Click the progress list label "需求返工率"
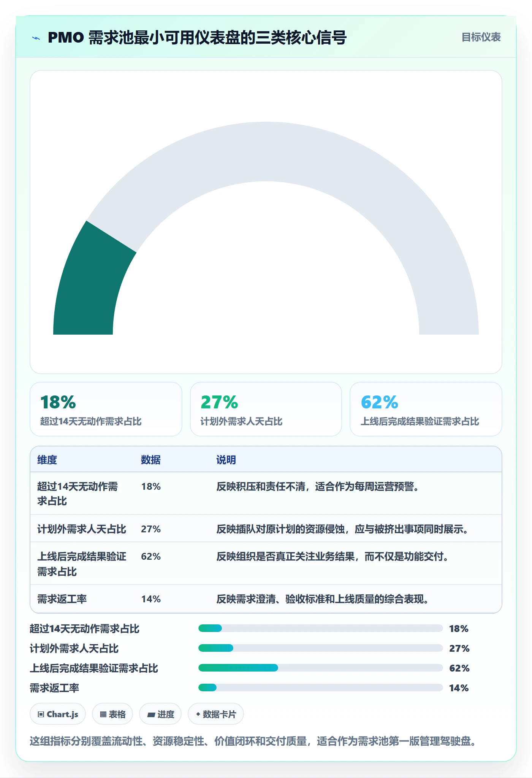Screen dimensions: 532x778 pyautogui.click(x=55, y=688)
